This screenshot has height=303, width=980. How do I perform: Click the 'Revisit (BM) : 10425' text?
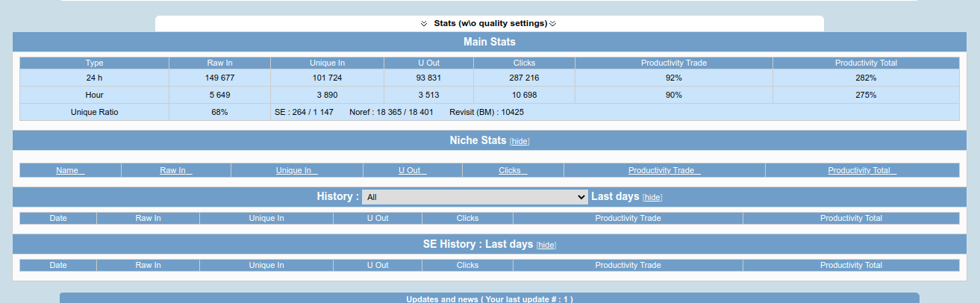[x=487, y=112]
